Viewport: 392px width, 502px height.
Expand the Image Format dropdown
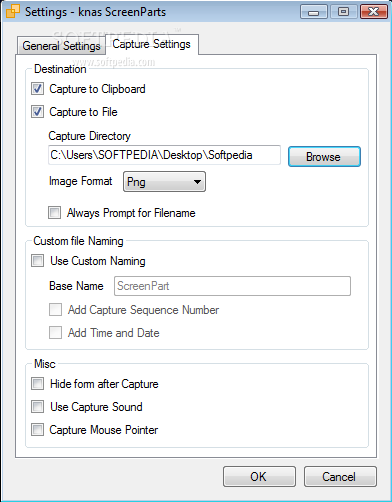[x=164, y=182]
